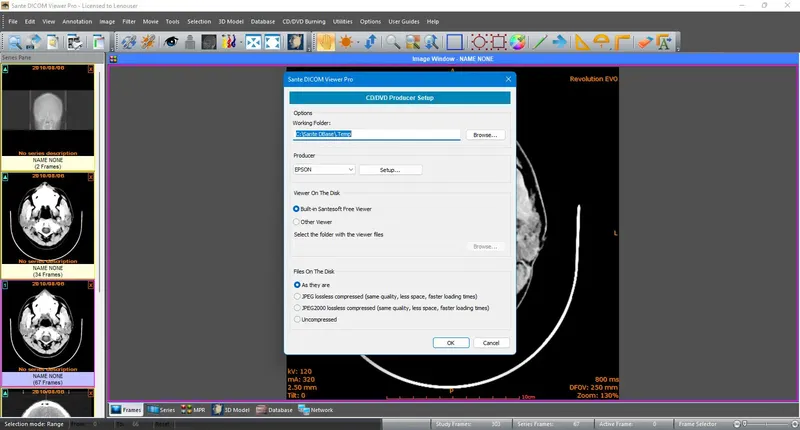Screen dimensions: 800x430
Task: Select the 67 Frames series thumbnail
Action: coord(47,334)
